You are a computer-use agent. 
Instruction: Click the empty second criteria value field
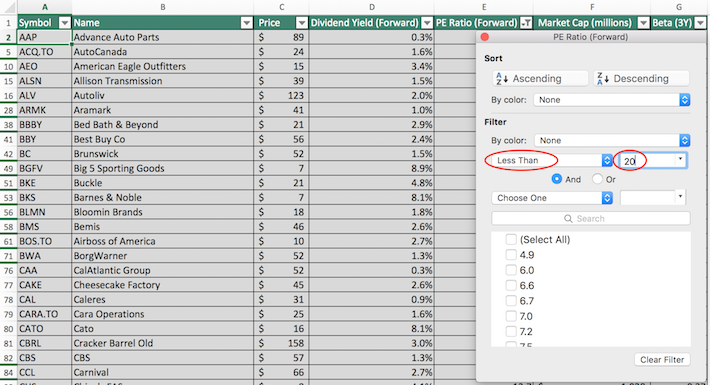coord(647,198)
